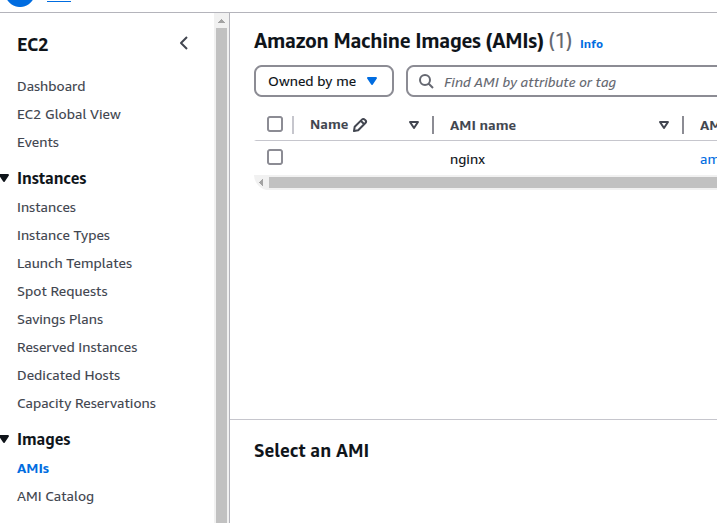Viewport: 717px width, 523px height.
Task: Go to EC2 Global View
Action: [x=69, y=114]
